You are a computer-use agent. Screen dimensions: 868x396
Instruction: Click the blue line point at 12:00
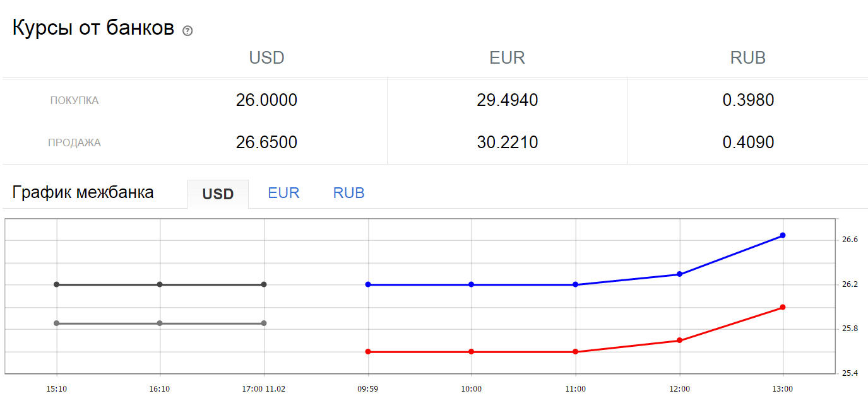[x=679, y=274]
